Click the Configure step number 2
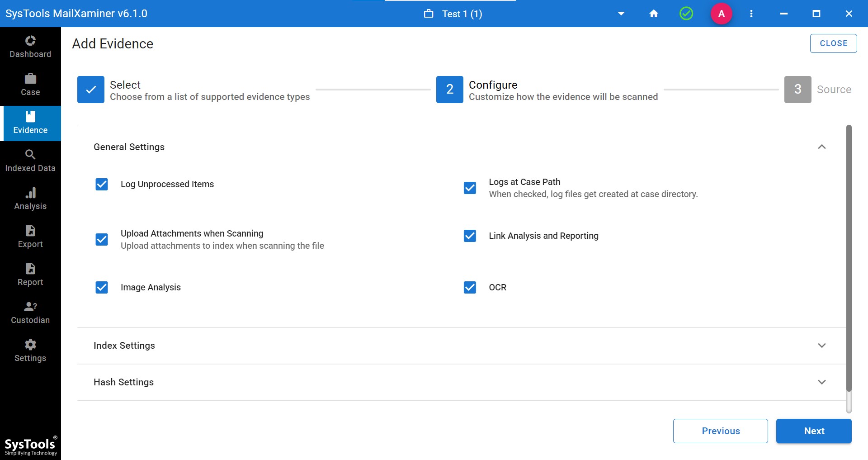868x460 pixels. (x=450, y=90)
